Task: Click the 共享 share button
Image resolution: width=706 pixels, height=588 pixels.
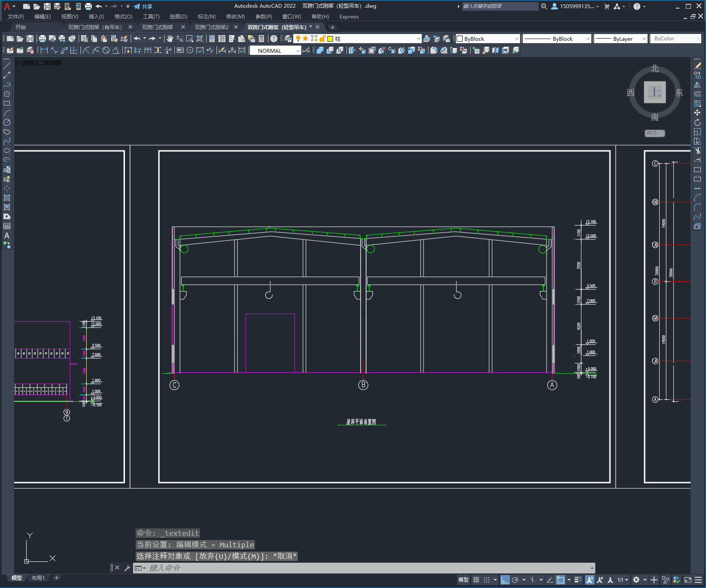Action: 143,6
